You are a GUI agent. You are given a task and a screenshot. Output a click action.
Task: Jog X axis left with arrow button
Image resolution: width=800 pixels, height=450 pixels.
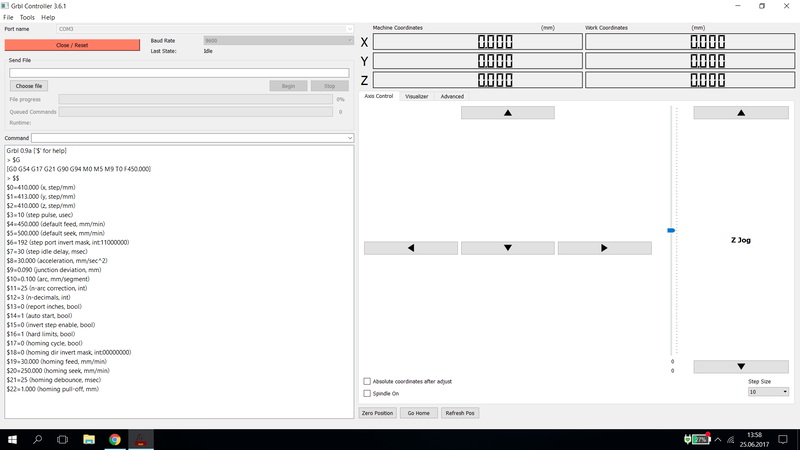tap(411, 248)
